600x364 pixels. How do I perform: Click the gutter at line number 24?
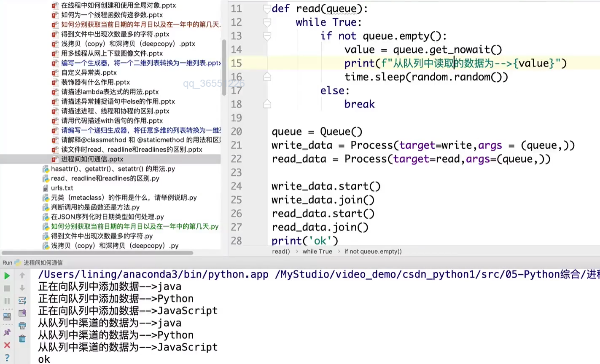[236, 186]
